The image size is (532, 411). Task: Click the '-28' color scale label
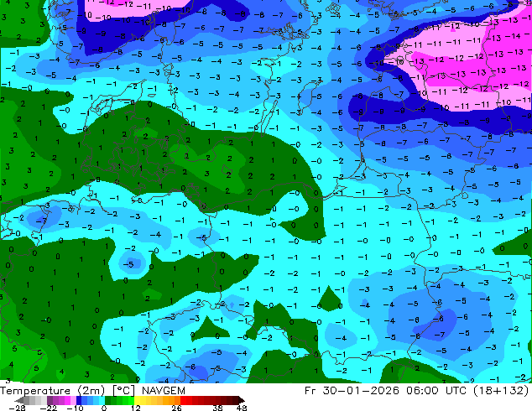(17, 408)
